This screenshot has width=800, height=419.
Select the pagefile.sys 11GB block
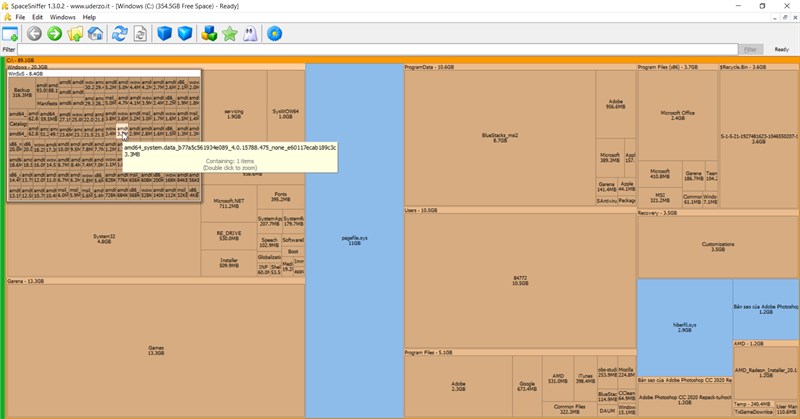tap(355, 240)
